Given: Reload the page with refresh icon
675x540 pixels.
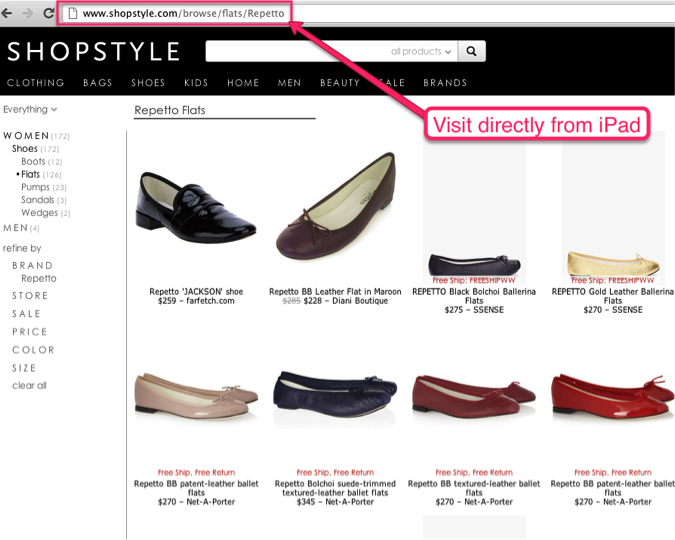Looking at the screenshot, I should pyautogui.click(x=46, y=14).
